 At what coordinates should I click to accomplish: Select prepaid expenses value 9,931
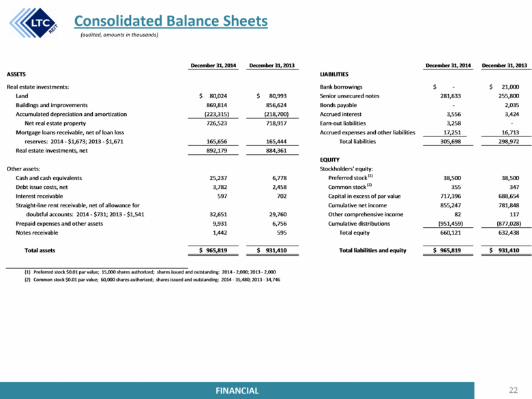click(220, 224)
